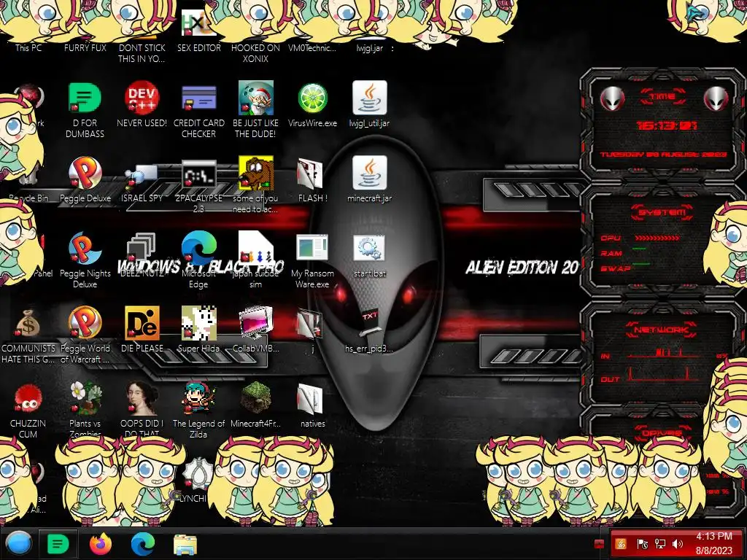Launch Edge from the taskbar
This screenshot has width=747, height=560.
(142, 544)
